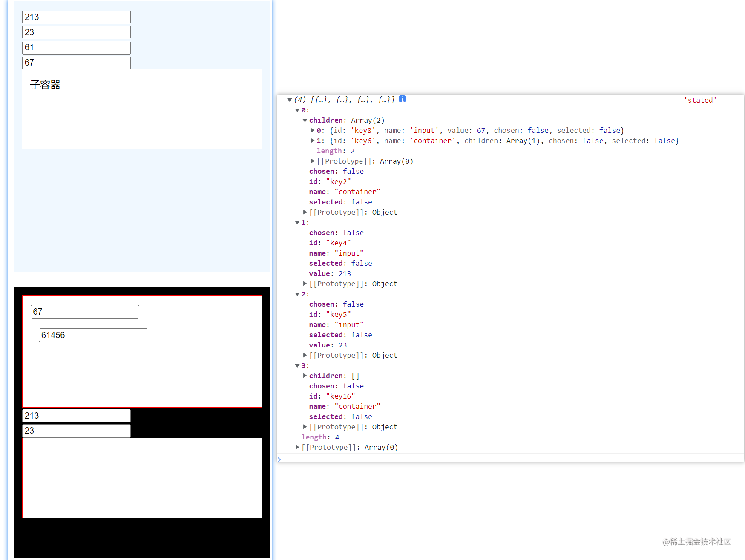The width and height of the screenshot is (745, 560).
Task: Click the id "key5" property
Action: click(x=330, y=314)
